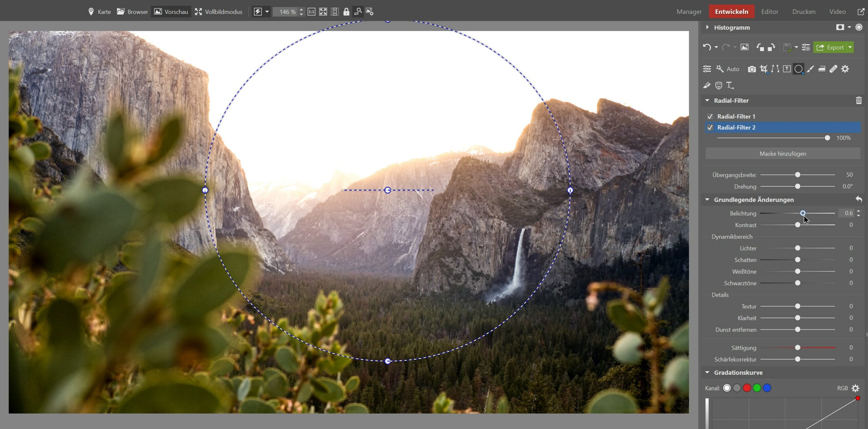Image resolution: width=868 pixels, height=429 pixels.
Task: Delete radial filter with trash icon
Action: [x=859, y=101]
